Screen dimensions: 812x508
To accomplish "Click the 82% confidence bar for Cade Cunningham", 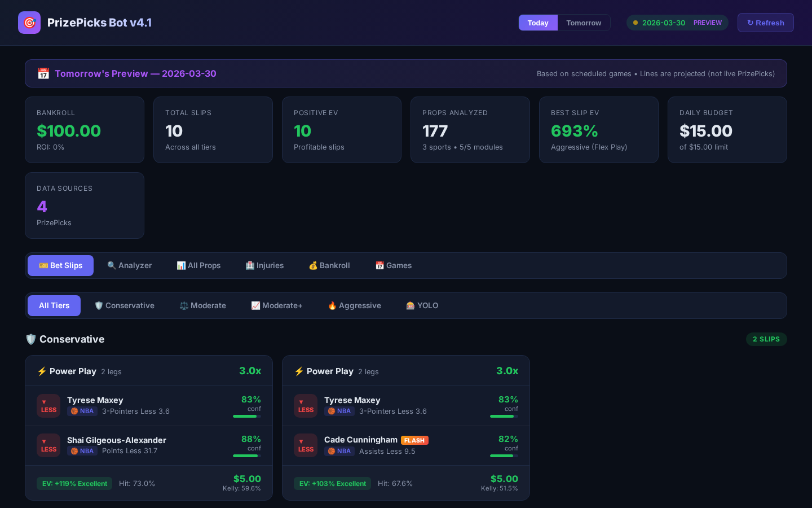I will 504,456.
